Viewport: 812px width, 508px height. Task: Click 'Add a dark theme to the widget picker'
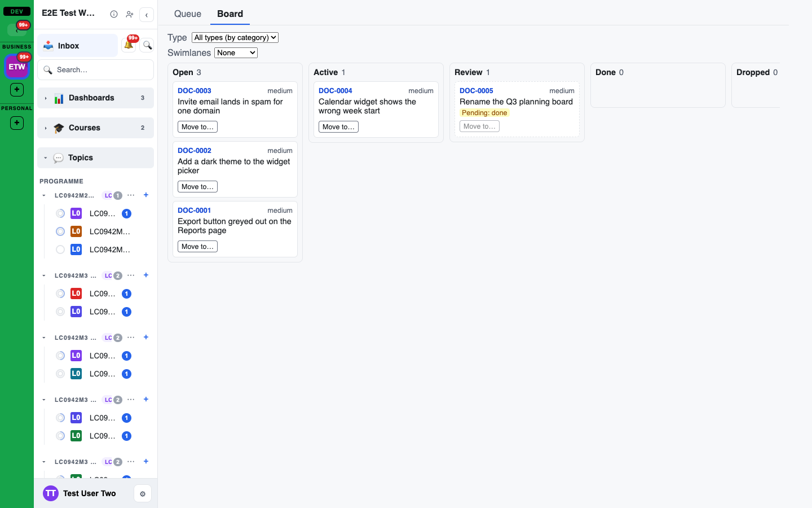point(234,166)
